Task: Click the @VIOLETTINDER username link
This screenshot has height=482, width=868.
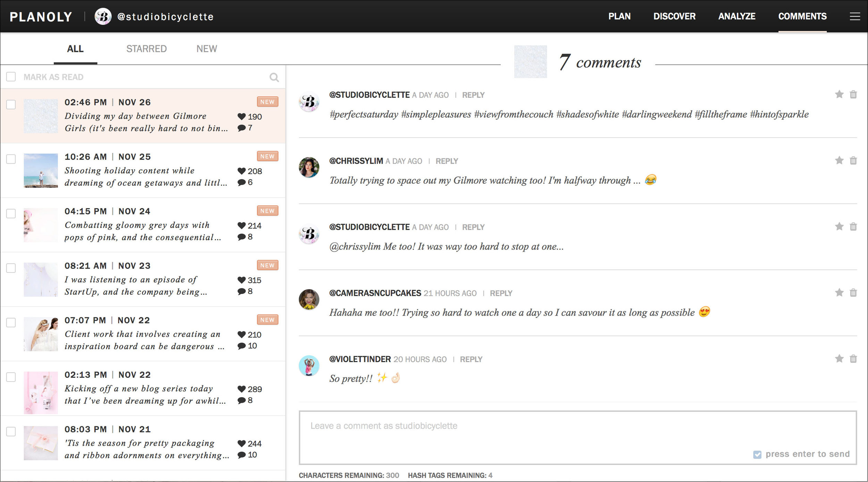Action: [360, 359]
